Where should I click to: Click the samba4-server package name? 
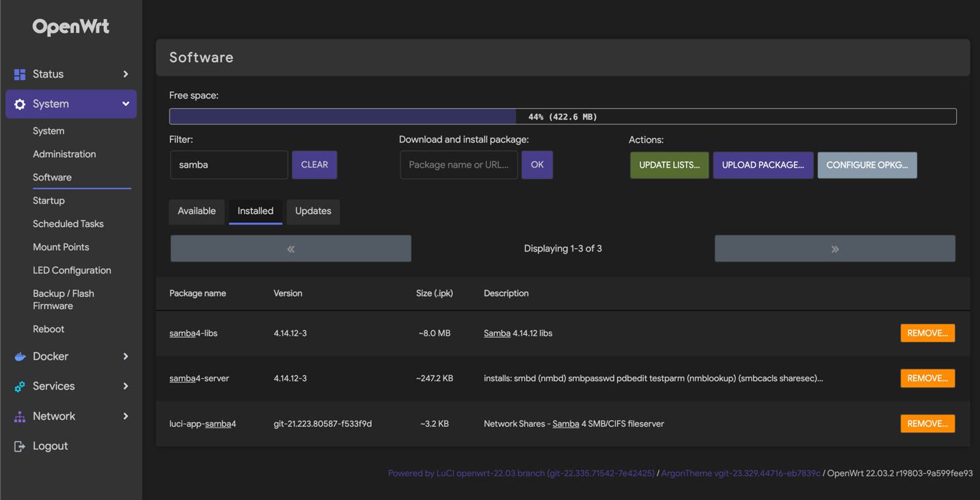pos(199,378)
